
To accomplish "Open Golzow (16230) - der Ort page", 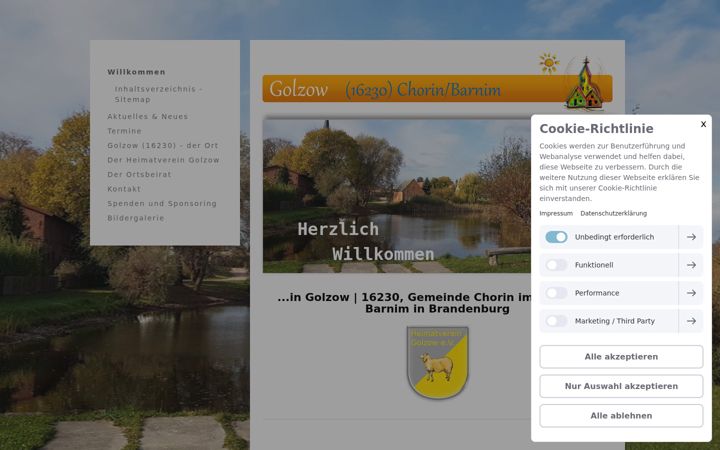I will pyautogui.click(x=163, y=146).
